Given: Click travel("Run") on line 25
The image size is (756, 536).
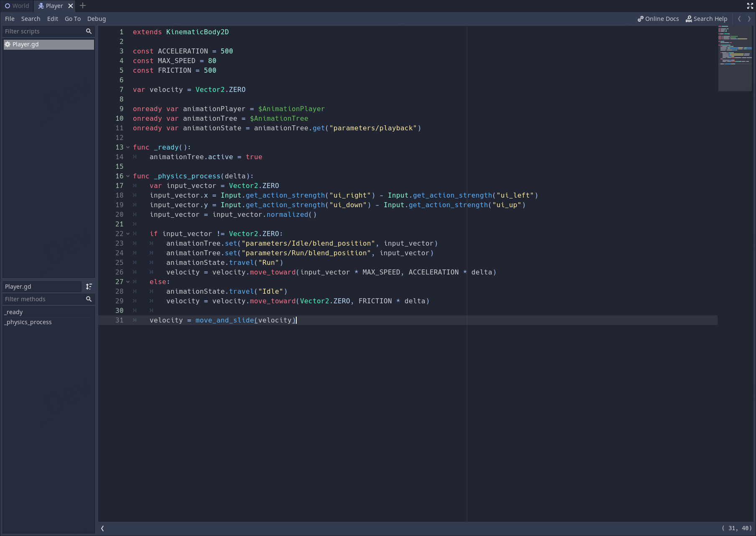Looking at the screenshot, I should click(256, 262).
